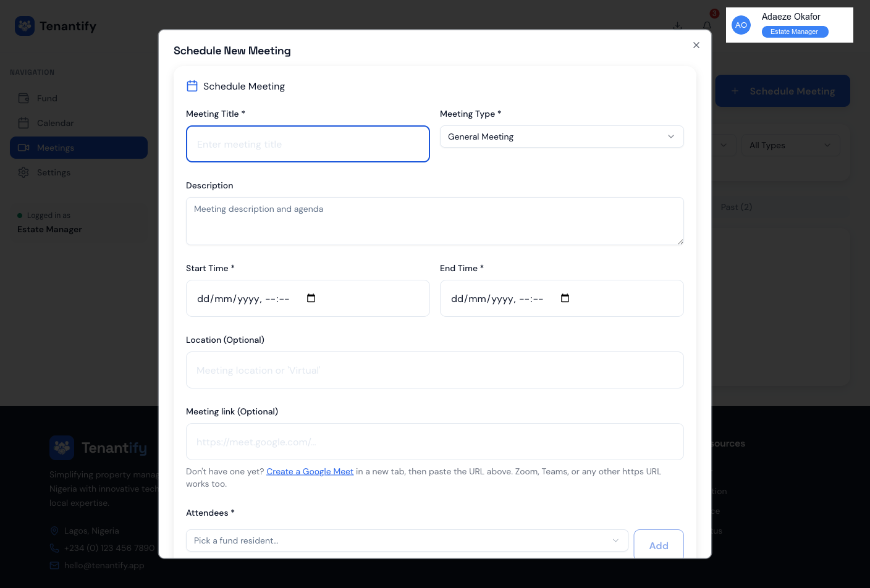
Task: Click the background Schedule Meeting button
Action: (x=783, y=91)
